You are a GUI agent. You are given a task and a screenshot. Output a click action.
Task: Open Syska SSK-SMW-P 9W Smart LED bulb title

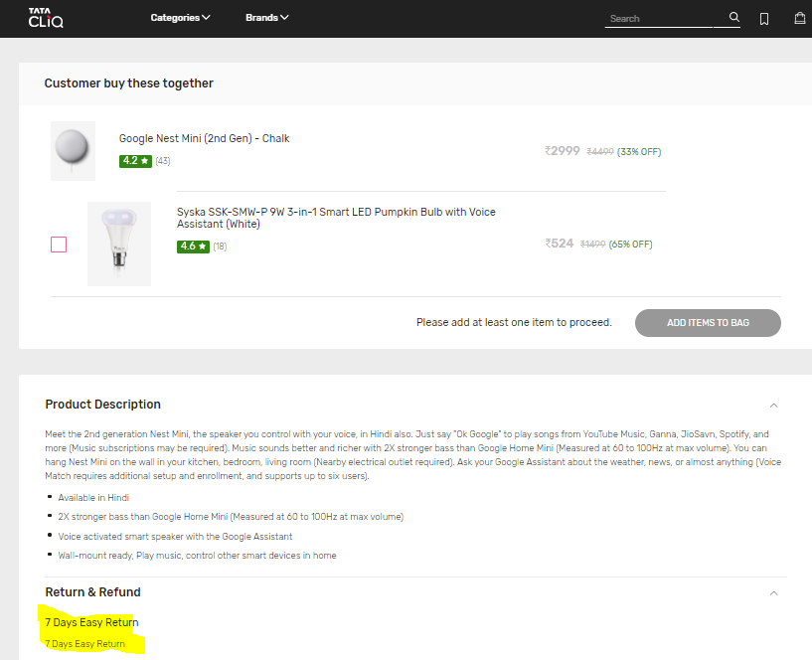[x=336, y=218]
